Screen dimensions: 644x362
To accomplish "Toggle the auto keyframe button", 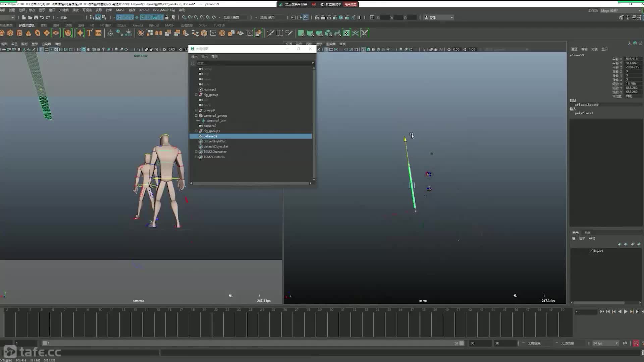I will 636,343.
